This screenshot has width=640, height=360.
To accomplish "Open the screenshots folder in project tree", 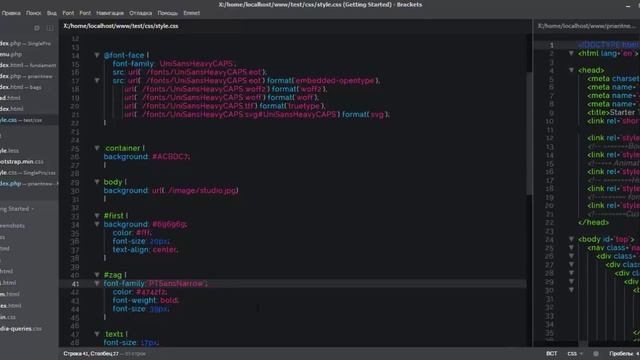I will 13,226.
